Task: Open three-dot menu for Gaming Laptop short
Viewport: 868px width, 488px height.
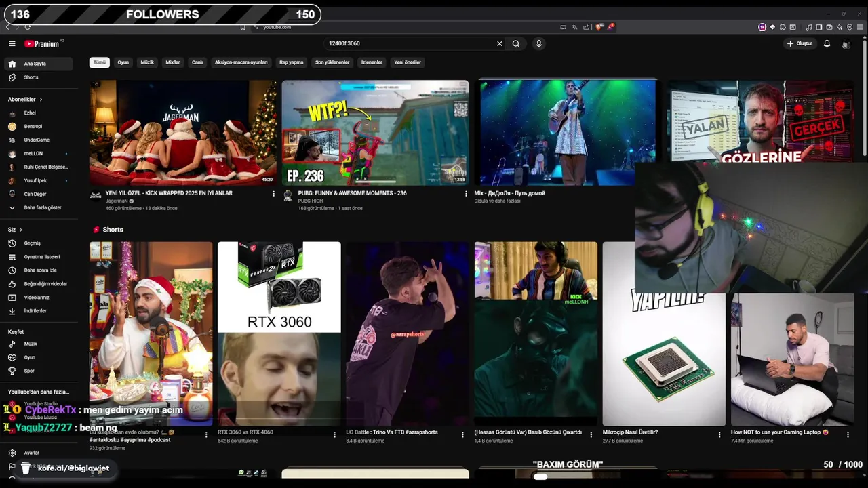Action: [848, 434]
